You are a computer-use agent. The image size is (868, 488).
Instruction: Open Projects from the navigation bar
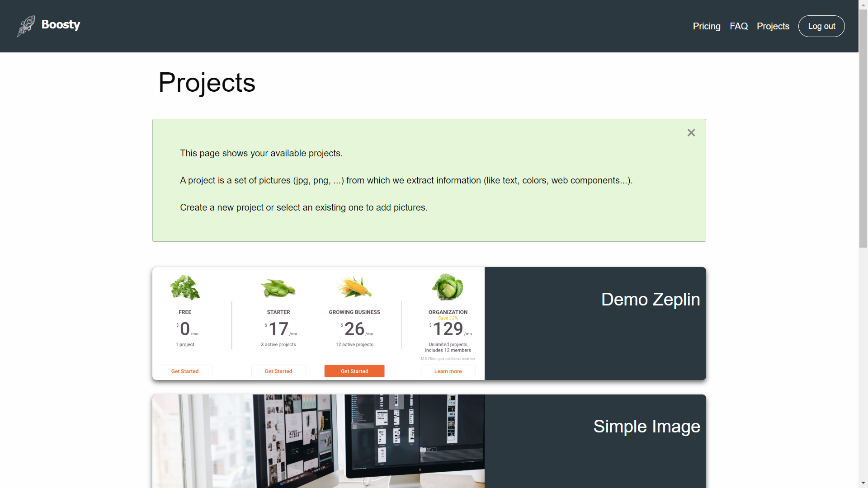click(773, 26)
